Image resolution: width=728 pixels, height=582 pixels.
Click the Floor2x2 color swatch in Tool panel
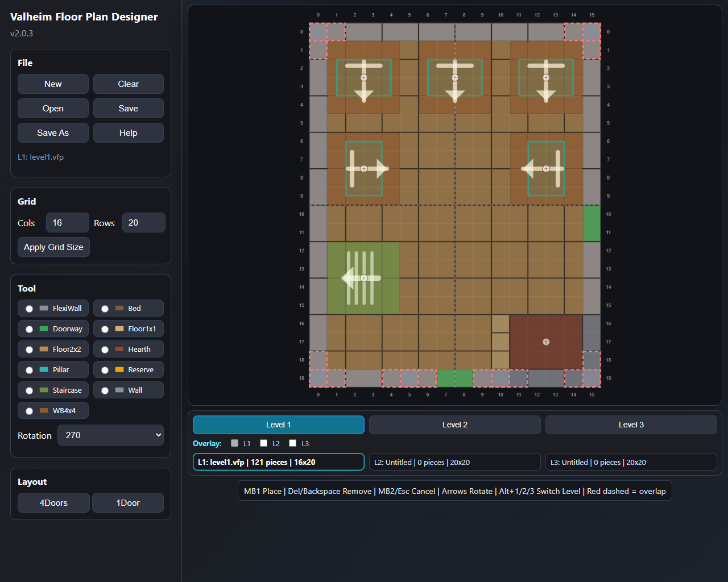(44, 349)
